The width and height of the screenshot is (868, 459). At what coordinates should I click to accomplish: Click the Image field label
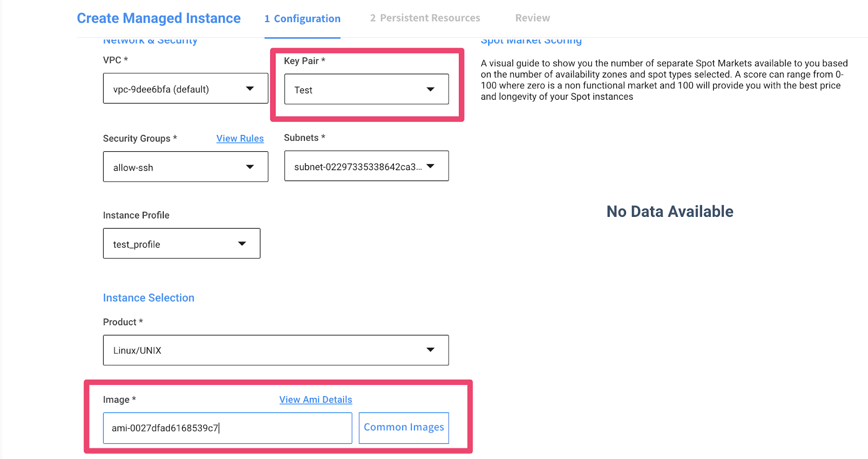click(119, 399)
